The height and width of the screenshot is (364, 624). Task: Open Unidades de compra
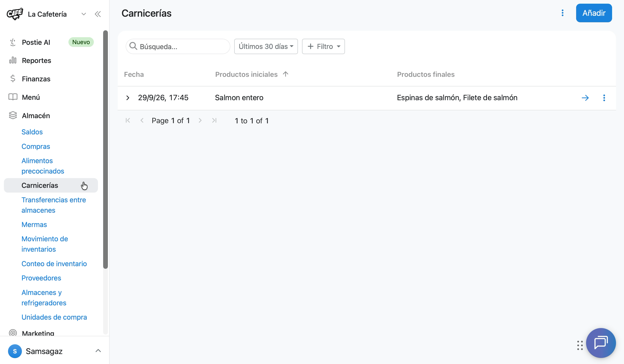(54, 317)
